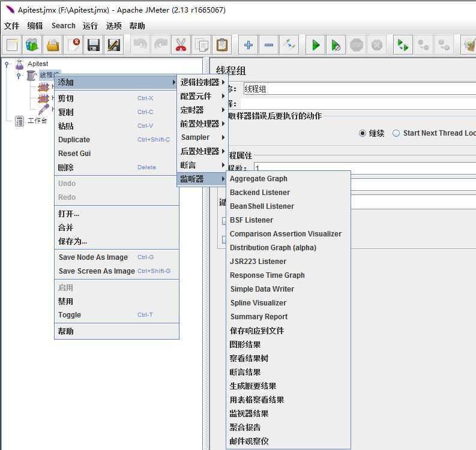Viewport: 476px width, 450px height.
Task: Expand the Sampler submenu
Action: coord(202,137)
